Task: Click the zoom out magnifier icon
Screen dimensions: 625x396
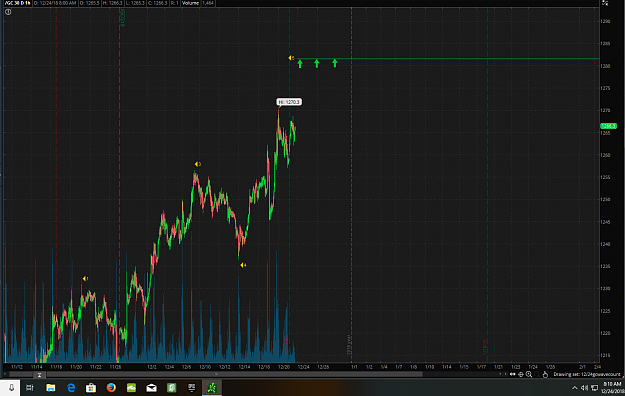Action: (537, 374)
